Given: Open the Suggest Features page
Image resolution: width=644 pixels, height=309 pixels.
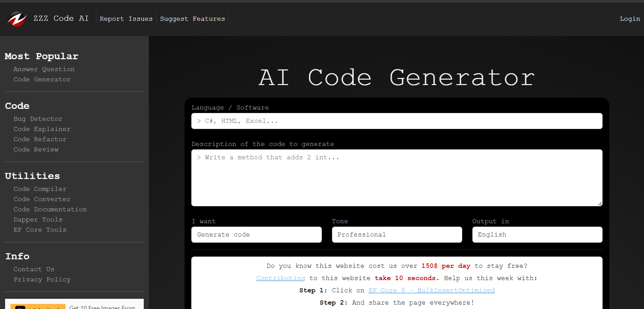Looking at the screenshot, I should pos(192,19).
